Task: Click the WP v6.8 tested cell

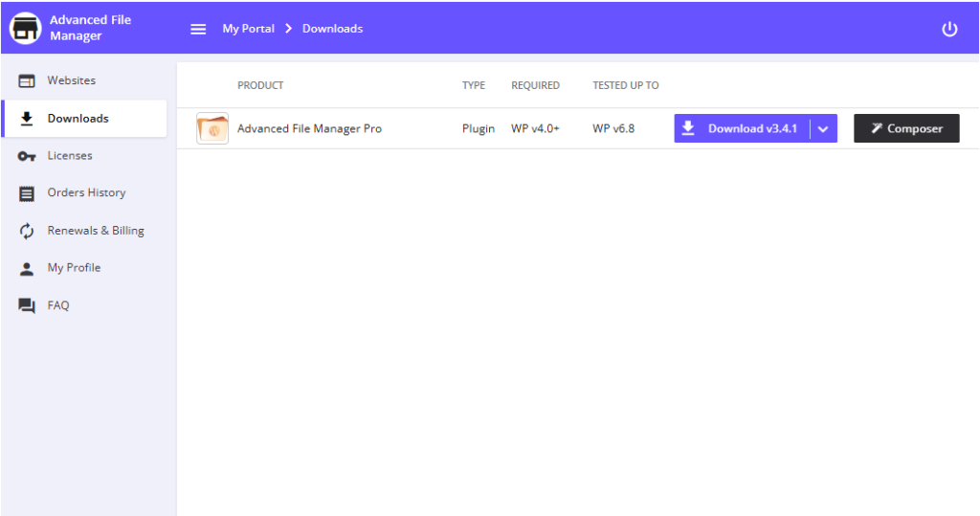Action: [x=613, y=128]
